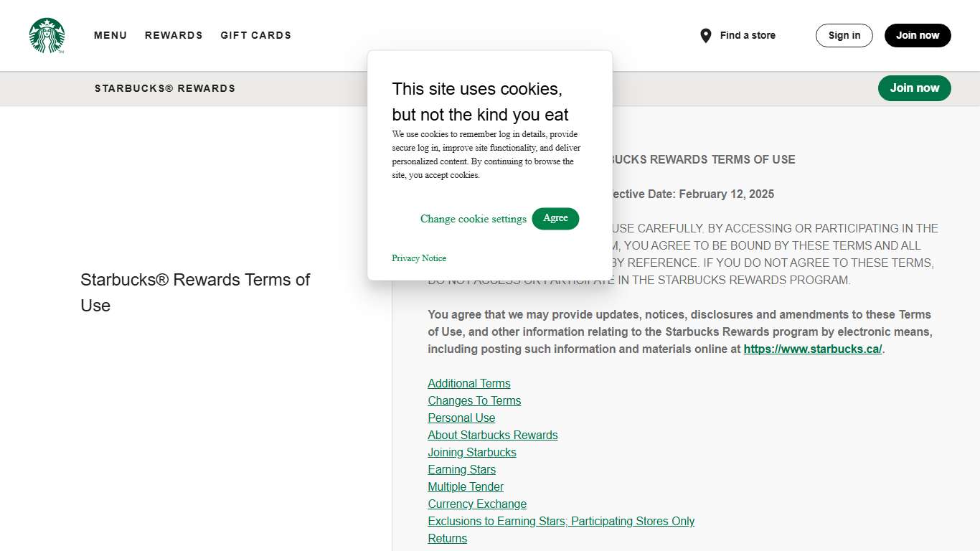Follow the https://www.starbucks.ca/ link

[x=812, y=349]
